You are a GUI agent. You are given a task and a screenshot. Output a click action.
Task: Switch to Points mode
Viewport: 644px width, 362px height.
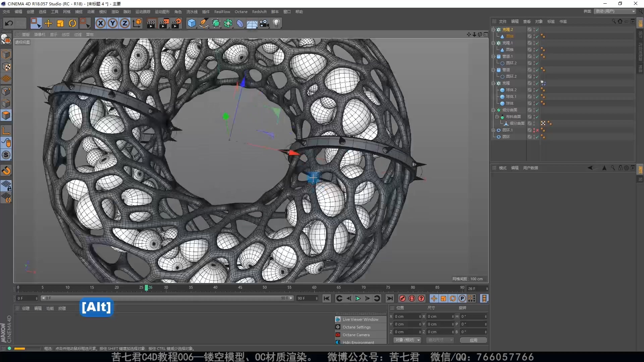(6, 91)
